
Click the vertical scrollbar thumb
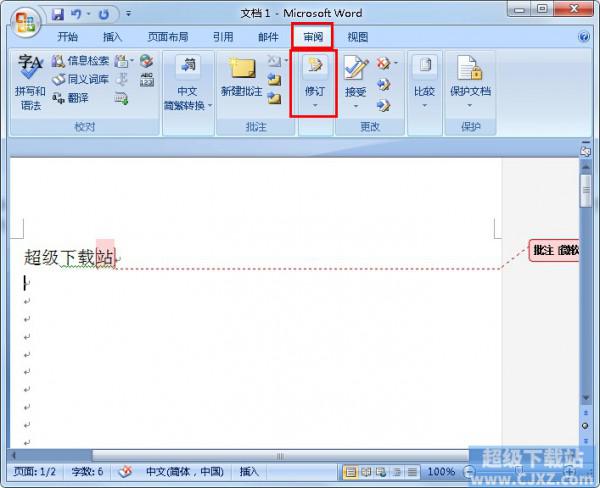(585, 191)
